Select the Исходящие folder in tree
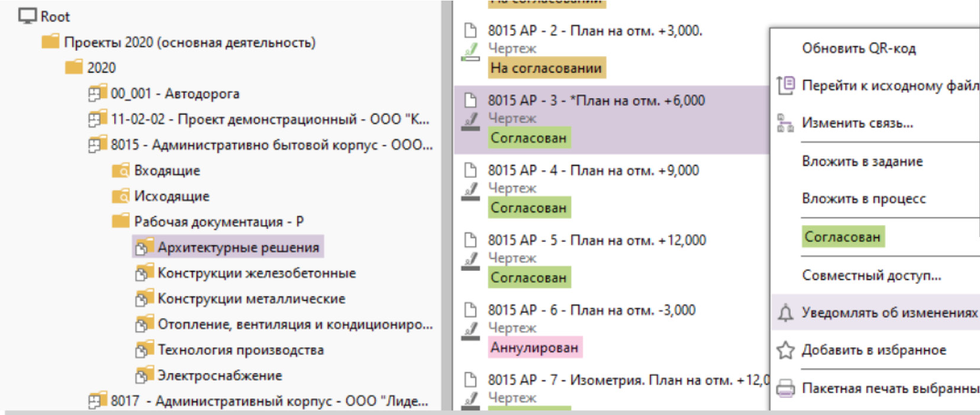The width and height of the screenshot is (980, 415). [172, 196]
